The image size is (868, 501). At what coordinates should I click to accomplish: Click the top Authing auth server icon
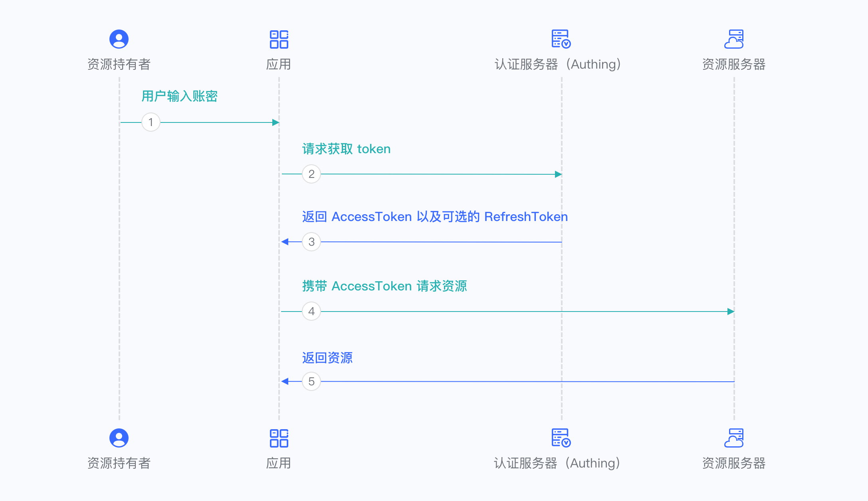click(561, 39)
